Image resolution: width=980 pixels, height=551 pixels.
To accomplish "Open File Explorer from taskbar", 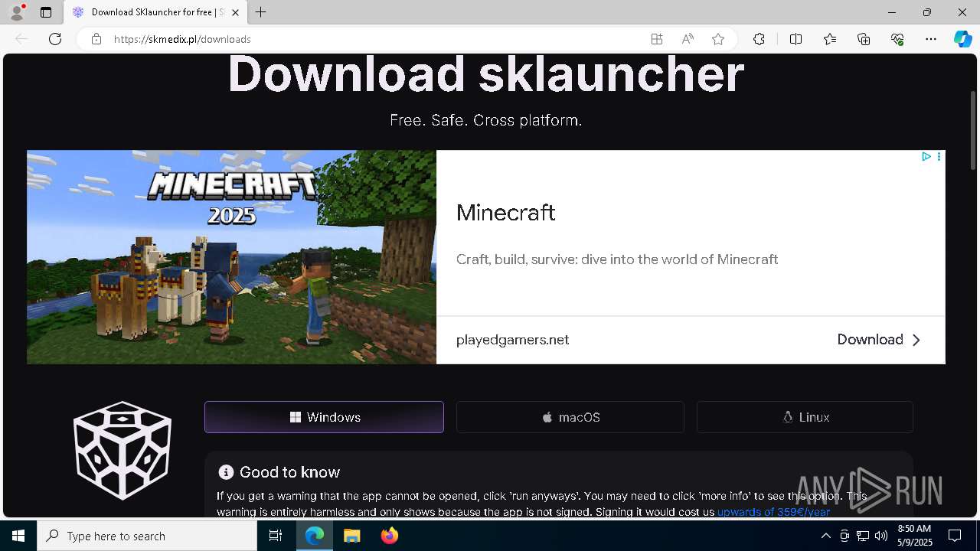I will pos(351,536).
